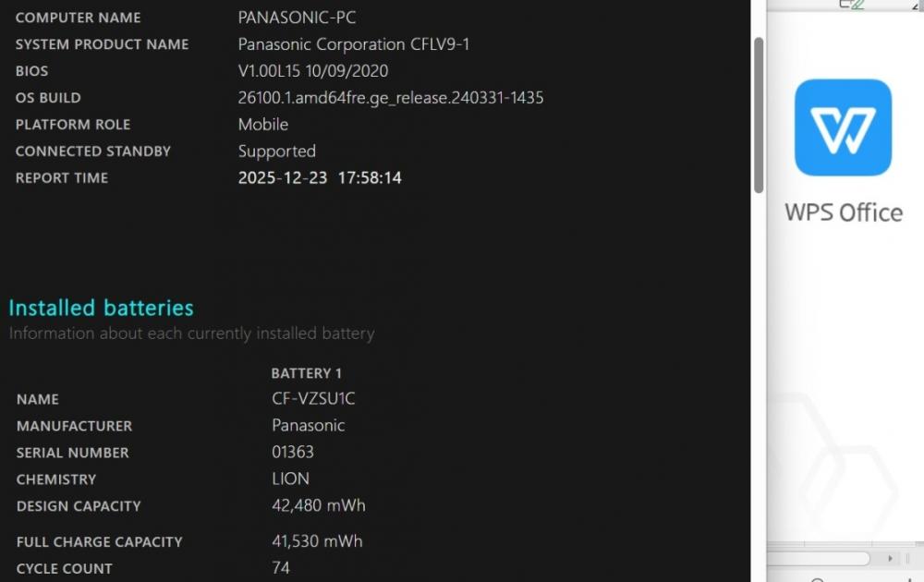The height and width of the screenshot is (582, 924).
Task: Click the OS build value text
Action: (390, 98)
